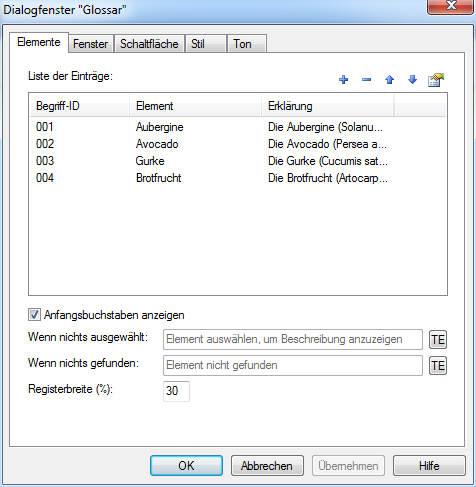This screenshot has height=487, width=476.
Task: Open text editor for 'Wenn nichts gefunden'
Action: pos(438,366)
